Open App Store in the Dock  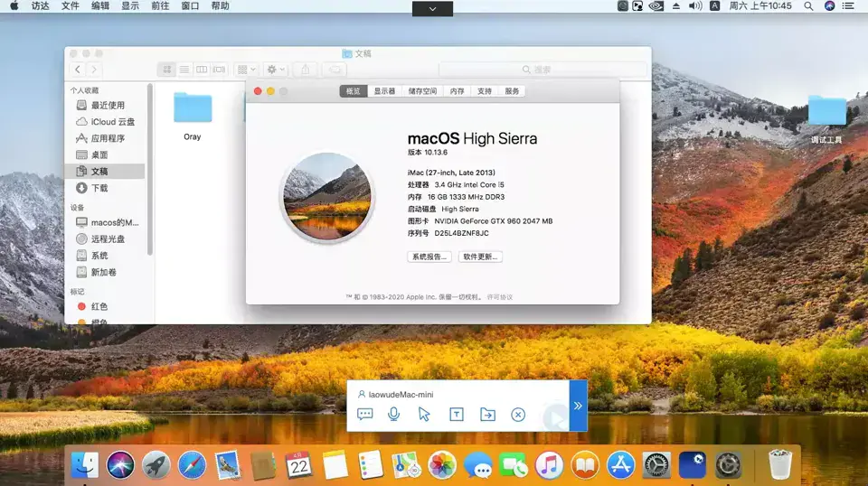620,465
